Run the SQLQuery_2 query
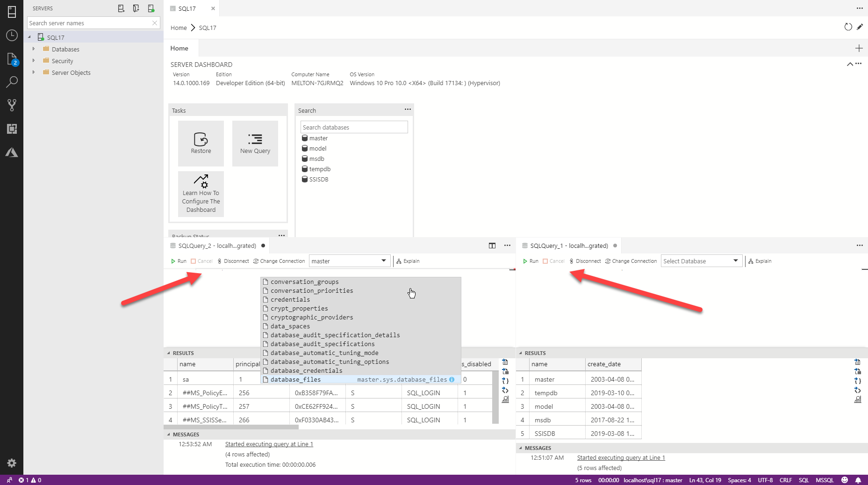Image resolution: width=868 pixels, height=485 pixels. [x=179, y=261]
